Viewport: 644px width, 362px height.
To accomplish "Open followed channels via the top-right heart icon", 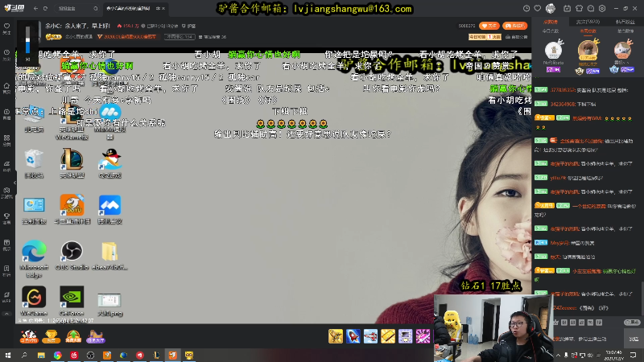I will tap(537, 8).
